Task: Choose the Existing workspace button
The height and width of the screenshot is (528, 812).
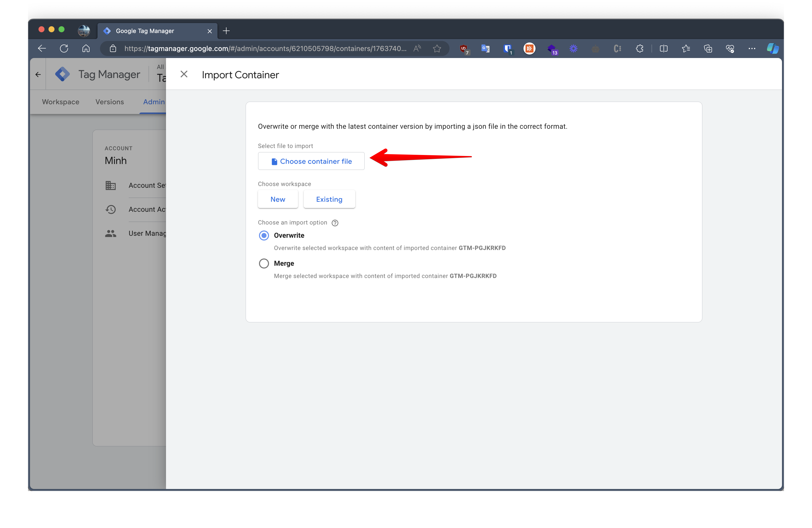Action: click(329, 199)
